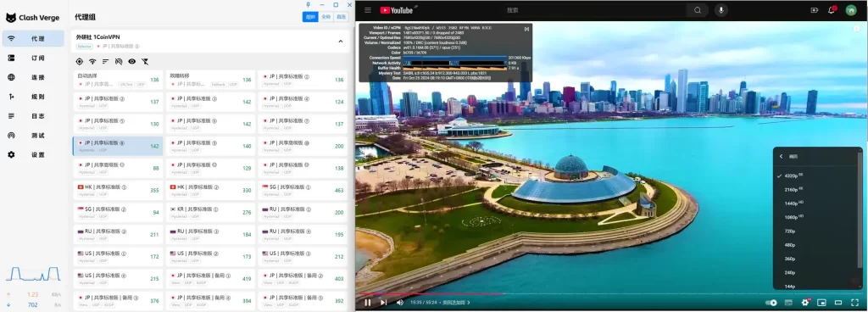Select the 1080p HD quality option
The width and height of the screenshot is (868, 312).
pyautogui.click(x=816, y=217)
